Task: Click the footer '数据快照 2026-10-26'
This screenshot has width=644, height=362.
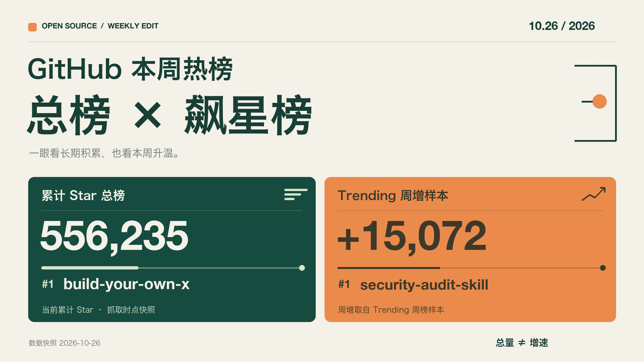Action: point(64,343)
